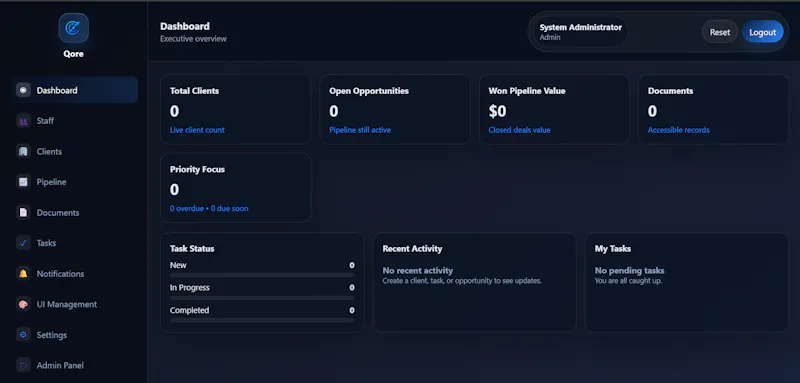Screen dimensions: 800x383
Task: Click the New task status progress bar
Action: point(262,275)
